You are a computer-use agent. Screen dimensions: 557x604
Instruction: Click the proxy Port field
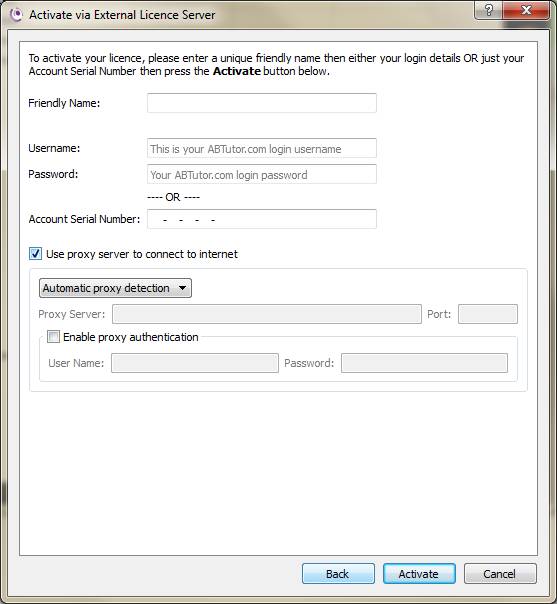pos(488,314)
